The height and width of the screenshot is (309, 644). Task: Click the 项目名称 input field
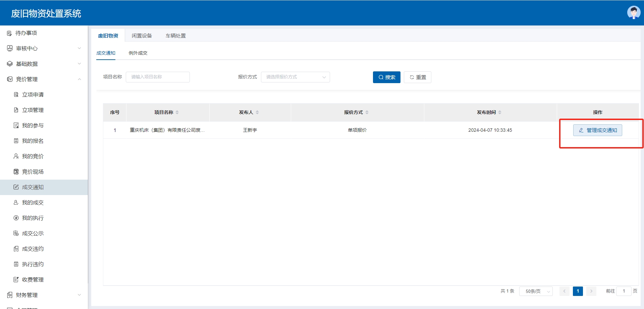click(158, 77)
